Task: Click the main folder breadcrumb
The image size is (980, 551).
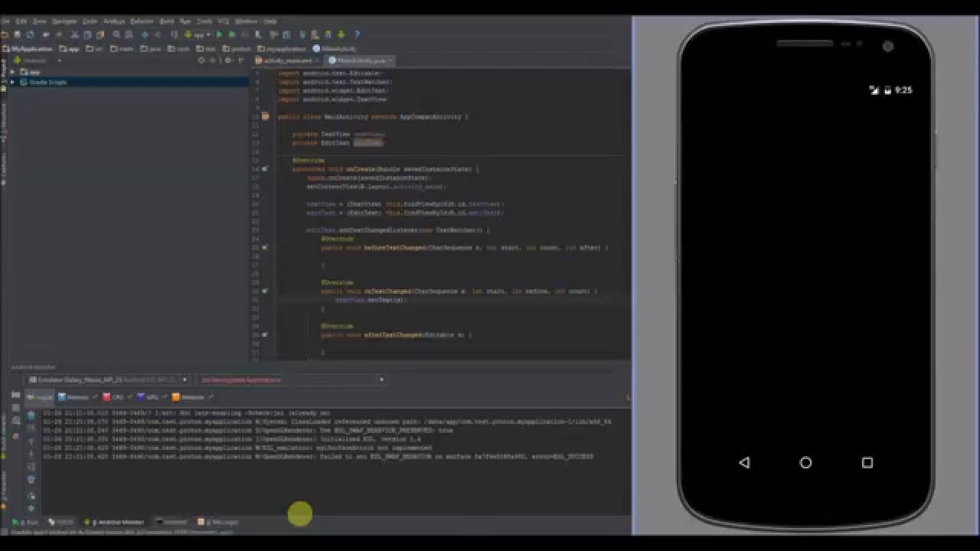Action: 121,49
